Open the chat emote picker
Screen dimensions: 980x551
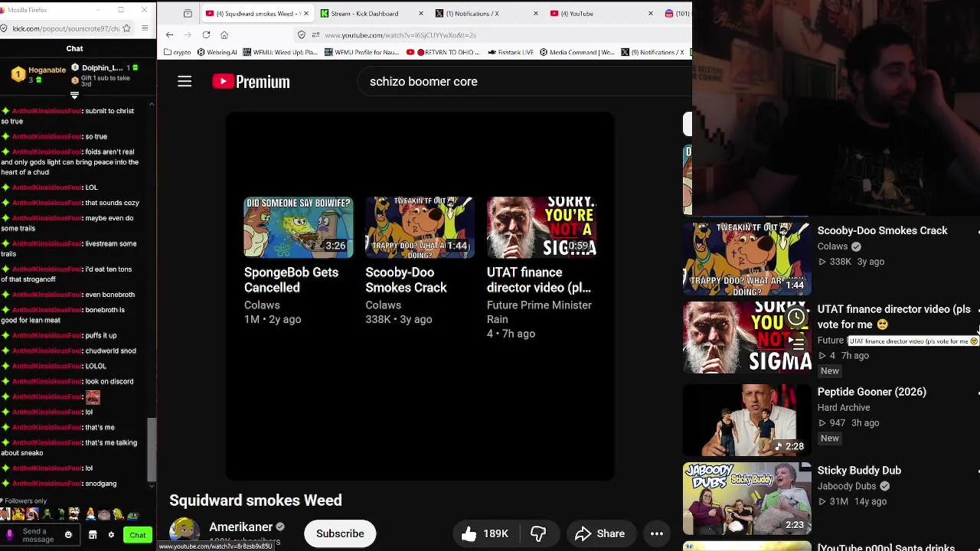tap(68, 535)
